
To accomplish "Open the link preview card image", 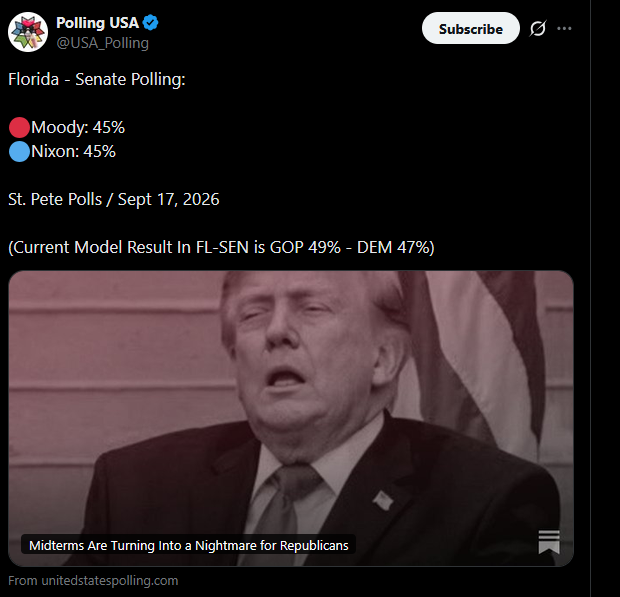I will pos(291,418).
